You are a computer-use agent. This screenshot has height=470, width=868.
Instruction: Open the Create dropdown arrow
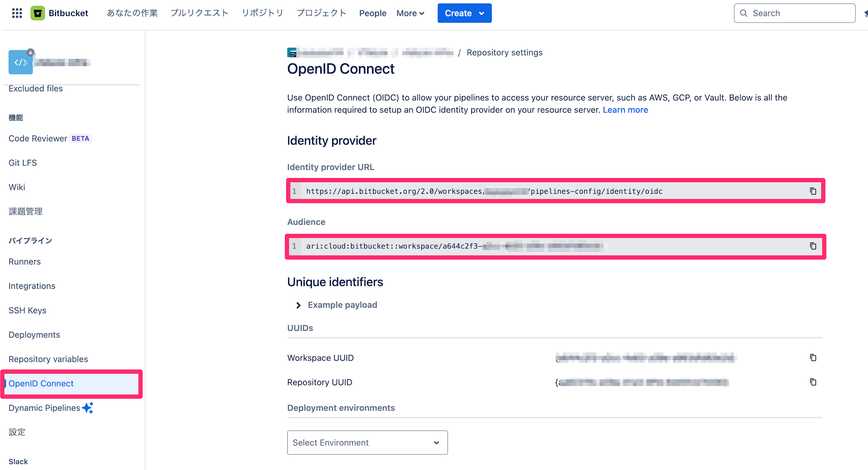tap(481, 13)
